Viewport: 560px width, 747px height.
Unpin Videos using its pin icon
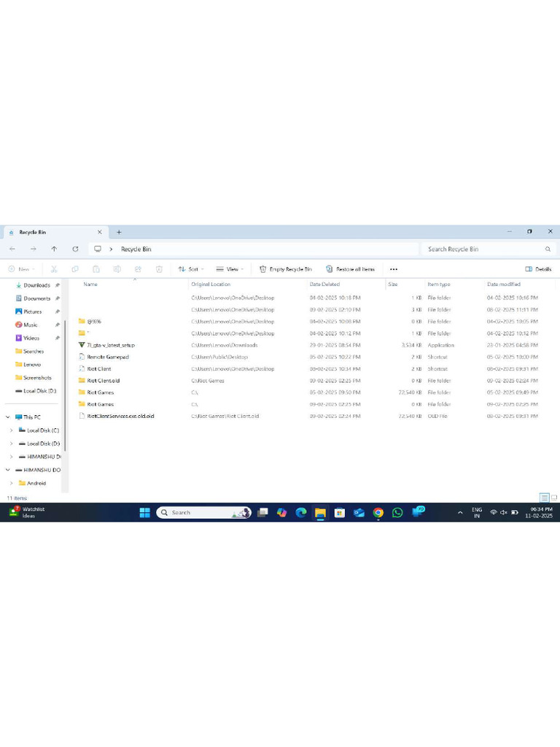click(57, 338)
